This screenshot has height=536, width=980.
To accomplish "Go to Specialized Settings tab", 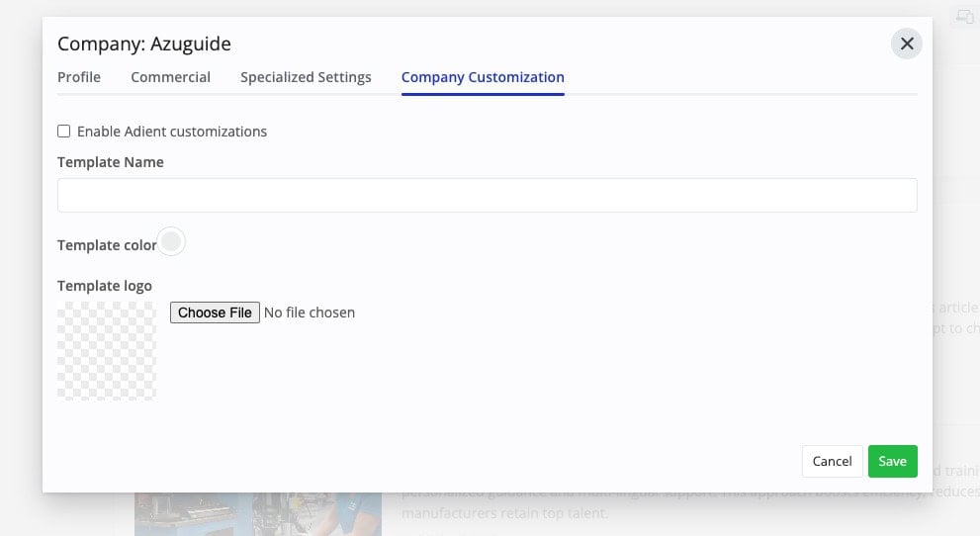I will 306,77.
